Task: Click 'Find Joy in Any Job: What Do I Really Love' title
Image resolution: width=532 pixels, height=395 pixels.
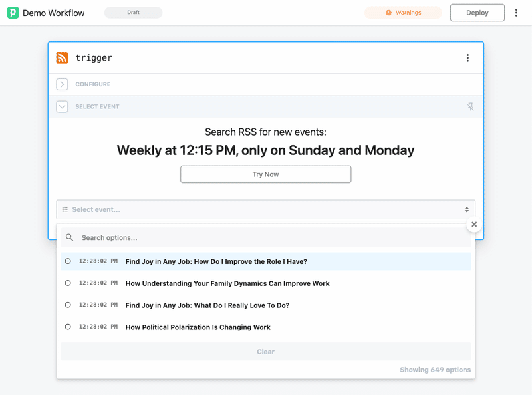Action: 207,305
